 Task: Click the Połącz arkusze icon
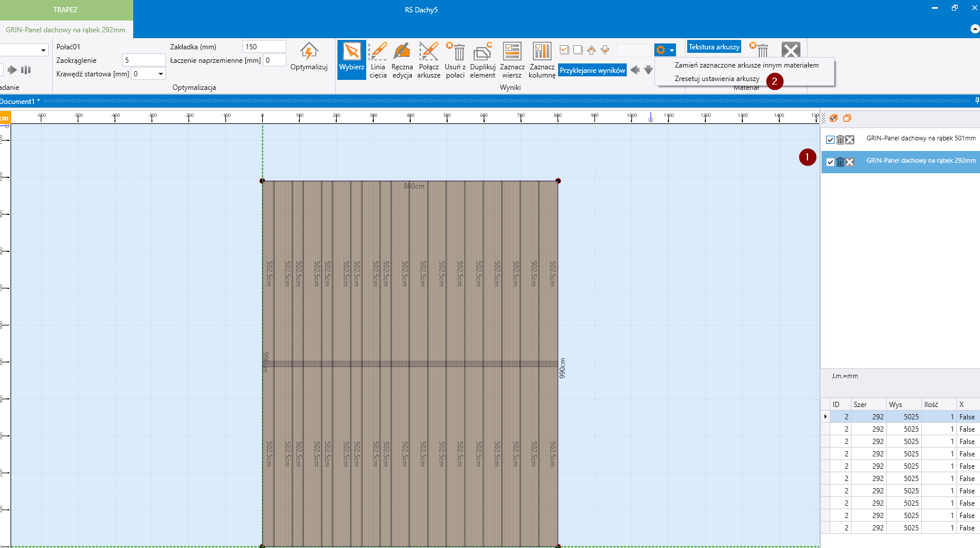[428, 52]
